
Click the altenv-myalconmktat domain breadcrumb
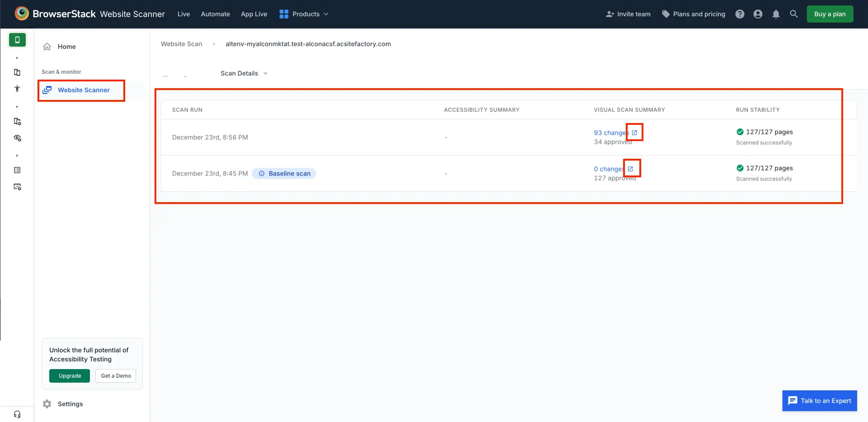[308, 44]
